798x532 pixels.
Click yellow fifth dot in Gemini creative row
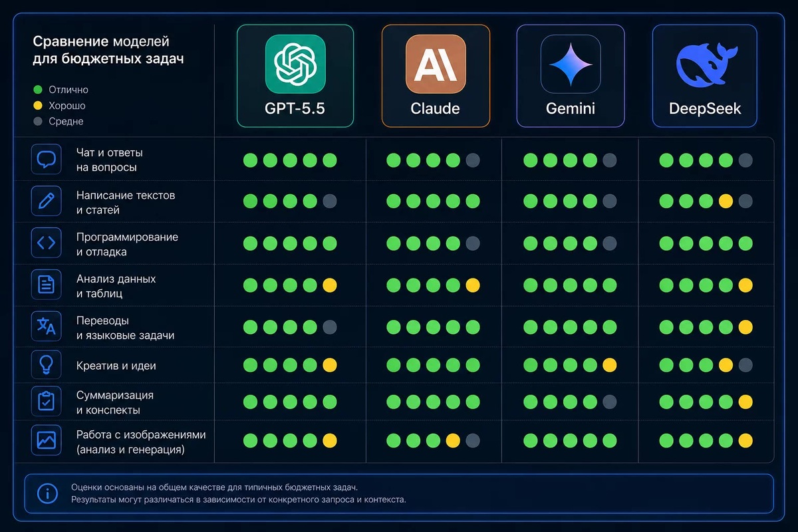click(x=609, y=365)
